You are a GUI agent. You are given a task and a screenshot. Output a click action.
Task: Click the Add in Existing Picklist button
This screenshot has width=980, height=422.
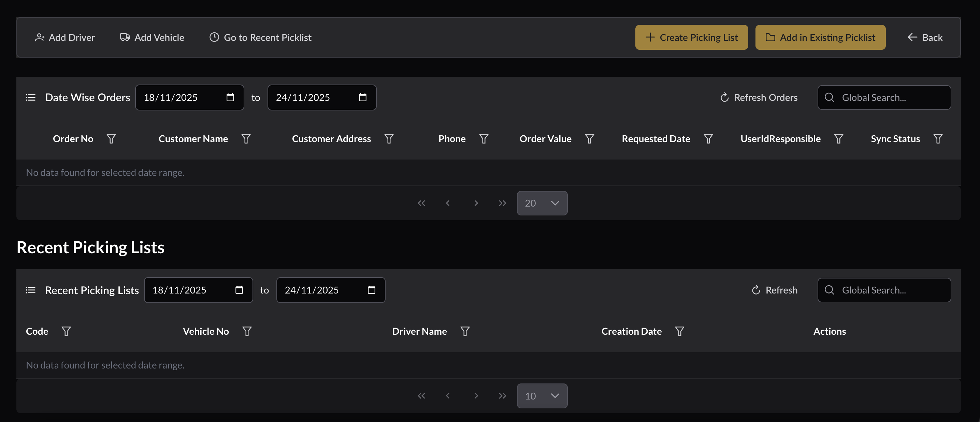click(820, 37)
